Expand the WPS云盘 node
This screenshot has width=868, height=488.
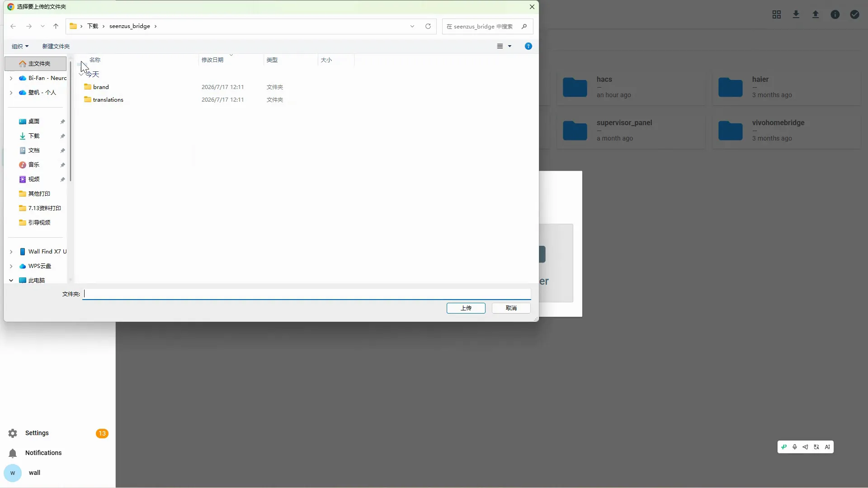(11, 266)
